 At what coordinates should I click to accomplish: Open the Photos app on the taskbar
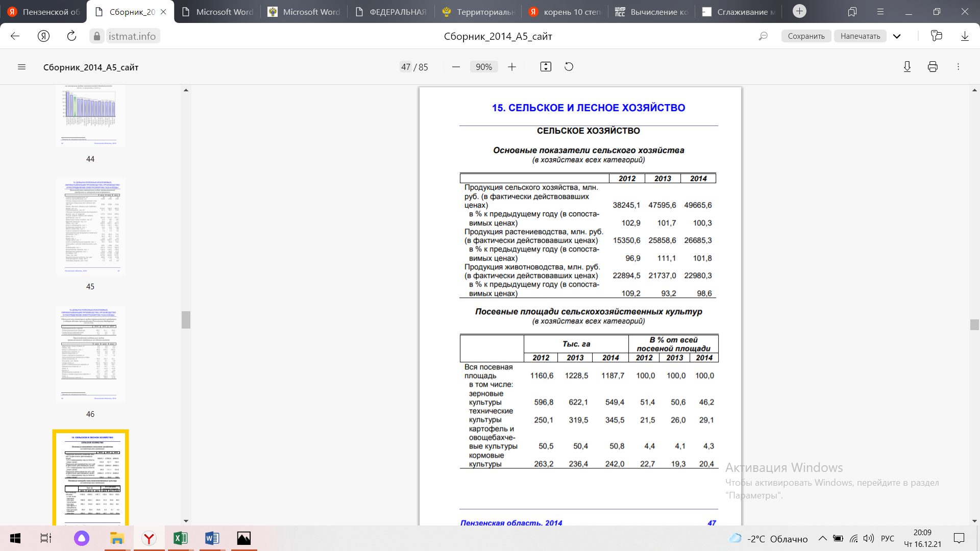(x=244, y=538)
